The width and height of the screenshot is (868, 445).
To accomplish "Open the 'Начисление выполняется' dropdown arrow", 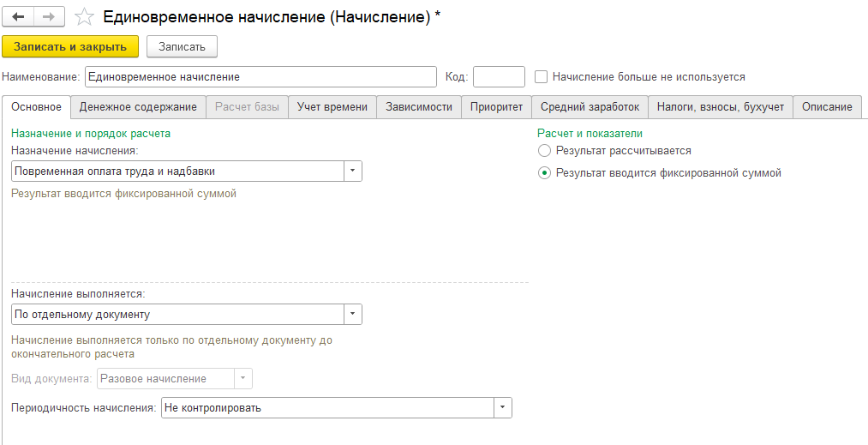I will click(353, 314).
